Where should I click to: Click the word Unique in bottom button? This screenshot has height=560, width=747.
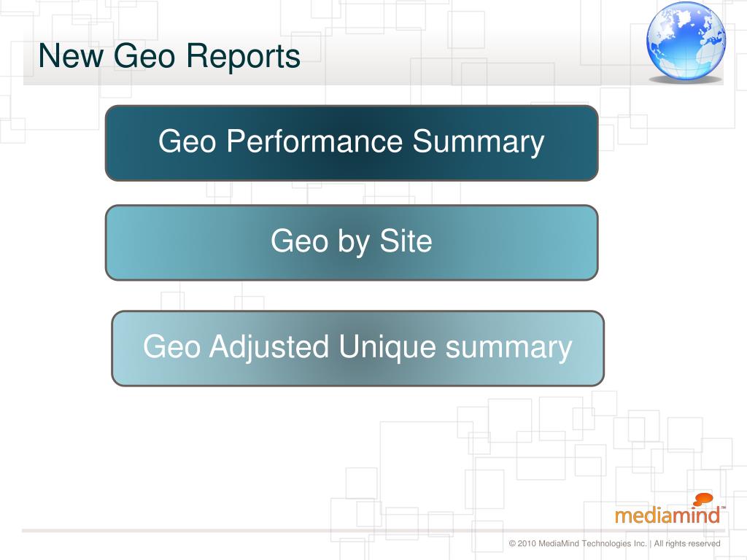click(x=387, y=347)
